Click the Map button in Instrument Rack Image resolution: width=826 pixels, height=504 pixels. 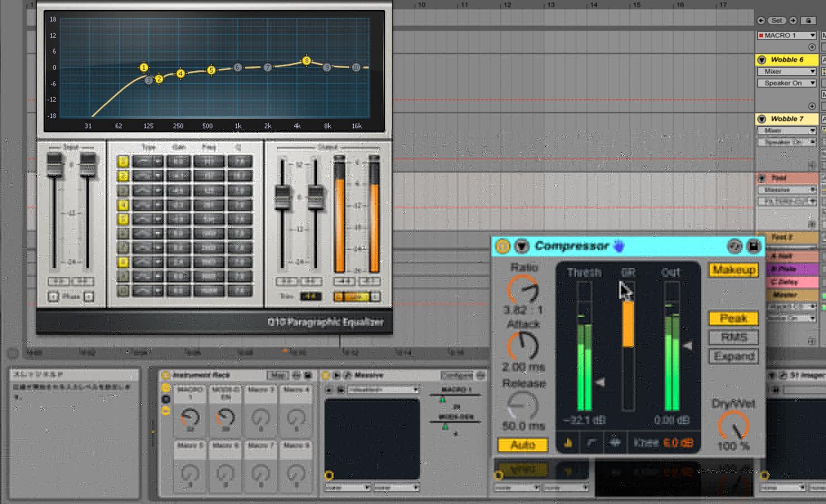pos(277,375)
